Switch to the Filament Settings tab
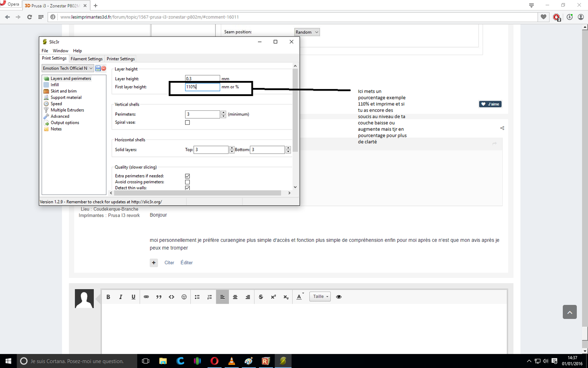The height and width of the screenshot is (368, 588). (x=86, y=59)
